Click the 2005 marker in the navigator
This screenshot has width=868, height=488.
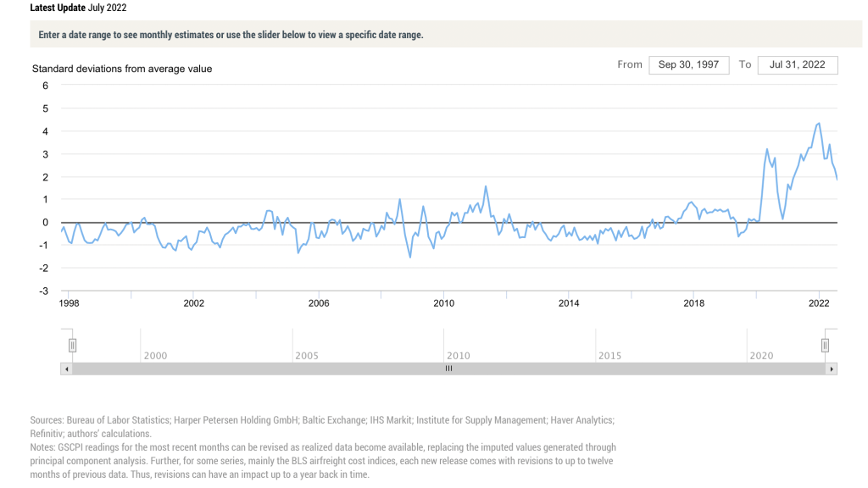(x=307, y=356)
